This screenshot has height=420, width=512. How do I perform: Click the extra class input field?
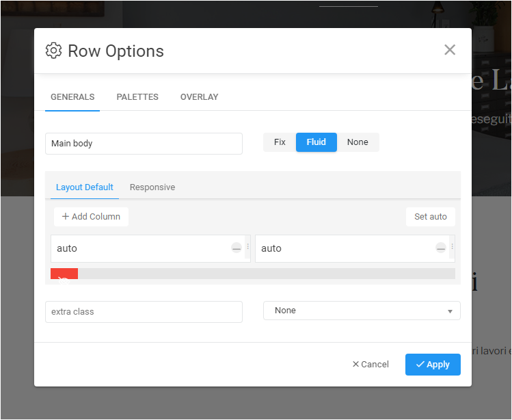(144, 312)
